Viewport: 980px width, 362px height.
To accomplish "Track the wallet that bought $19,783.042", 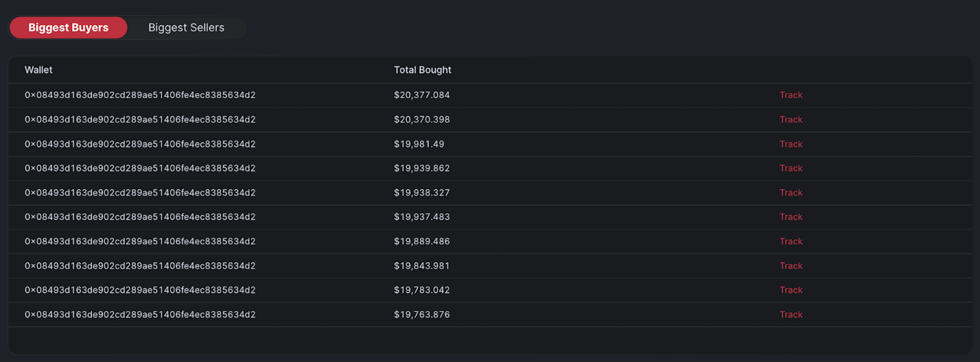I will [x=791, y=290].
